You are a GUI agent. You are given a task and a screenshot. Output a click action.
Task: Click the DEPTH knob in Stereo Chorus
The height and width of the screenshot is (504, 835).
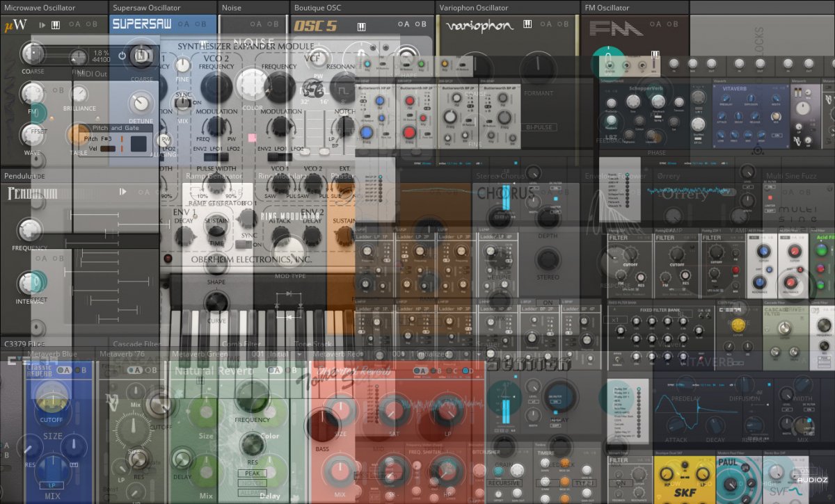[x=548, y=216]
